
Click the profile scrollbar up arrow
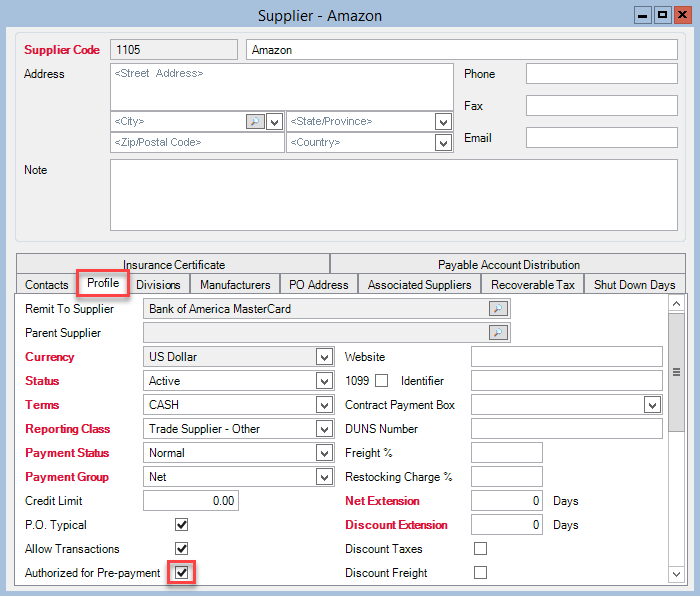pos(676,304)
